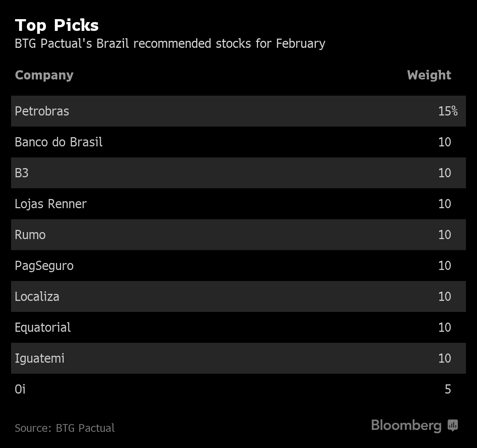Select the Top Picks title
This screenshot has height=448, width=477.
click(57, 25)
